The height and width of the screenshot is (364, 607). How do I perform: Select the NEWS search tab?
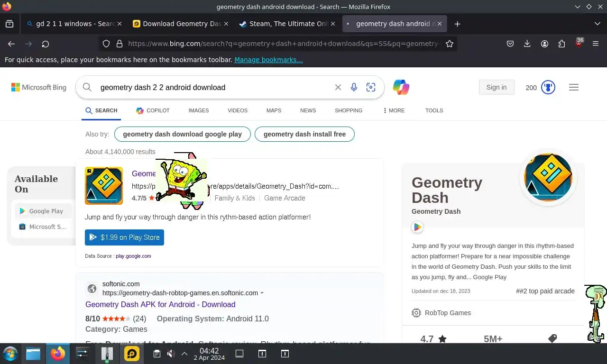coord(308,110)
